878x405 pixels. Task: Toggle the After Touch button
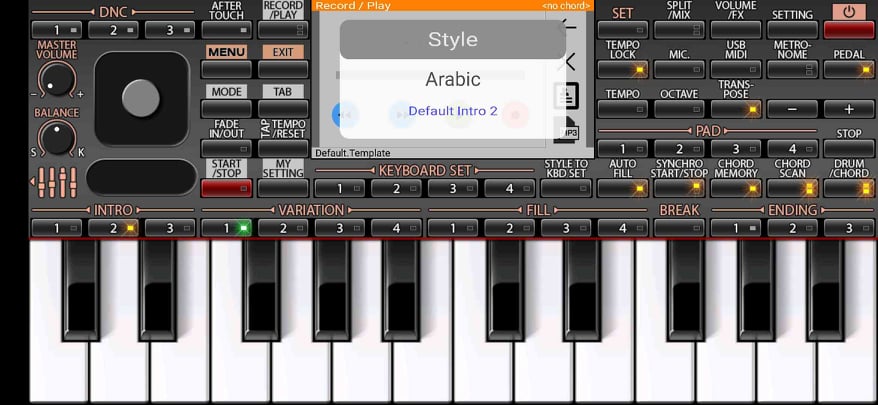tap(226, 30)
